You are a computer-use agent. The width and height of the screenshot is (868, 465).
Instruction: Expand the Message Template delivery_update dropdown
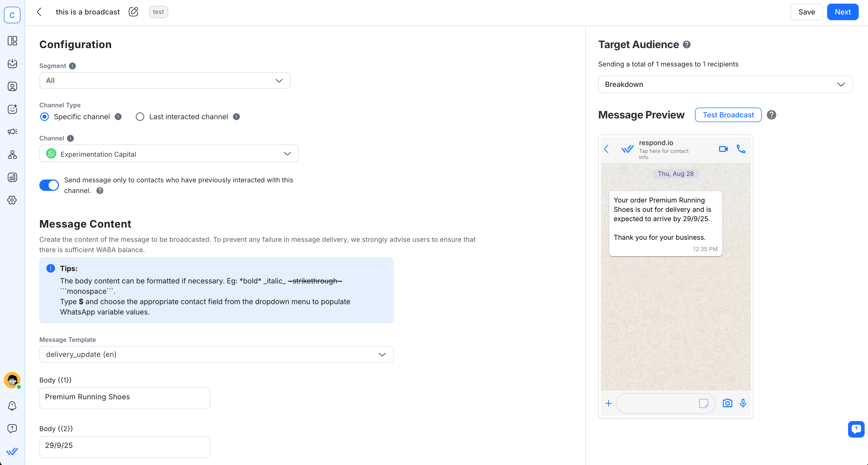(216, 354)
